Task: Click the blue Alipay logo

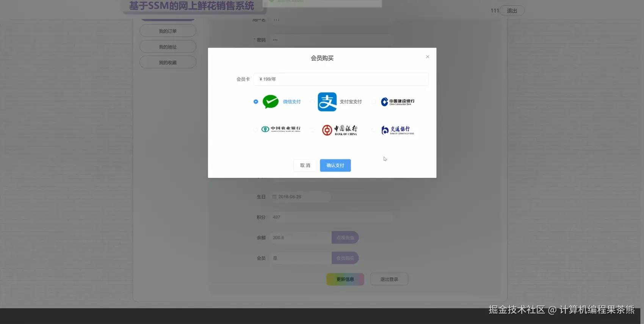Action: pyautogui.click(x=327, y=102)
